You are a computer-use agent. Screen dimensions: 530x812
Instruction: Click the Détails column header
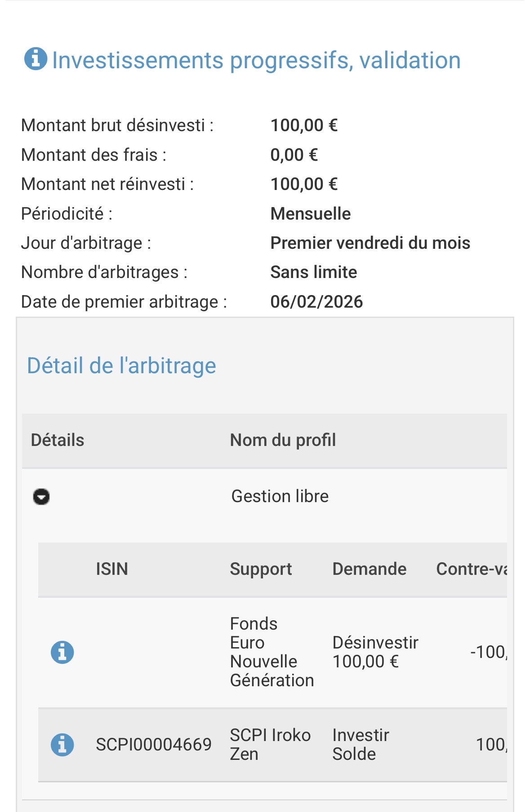(x=58, y=440)
